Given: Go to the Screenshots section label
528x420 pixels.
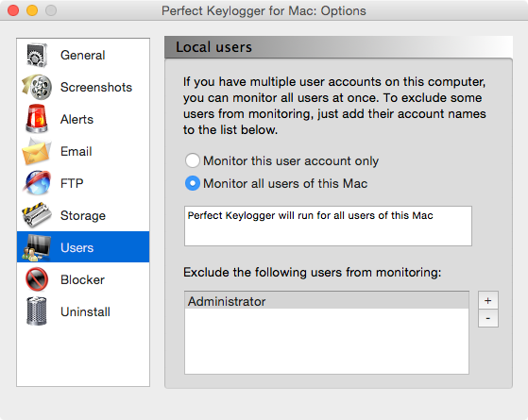Looking at the screenshot, I should click(x=96, y=87).
